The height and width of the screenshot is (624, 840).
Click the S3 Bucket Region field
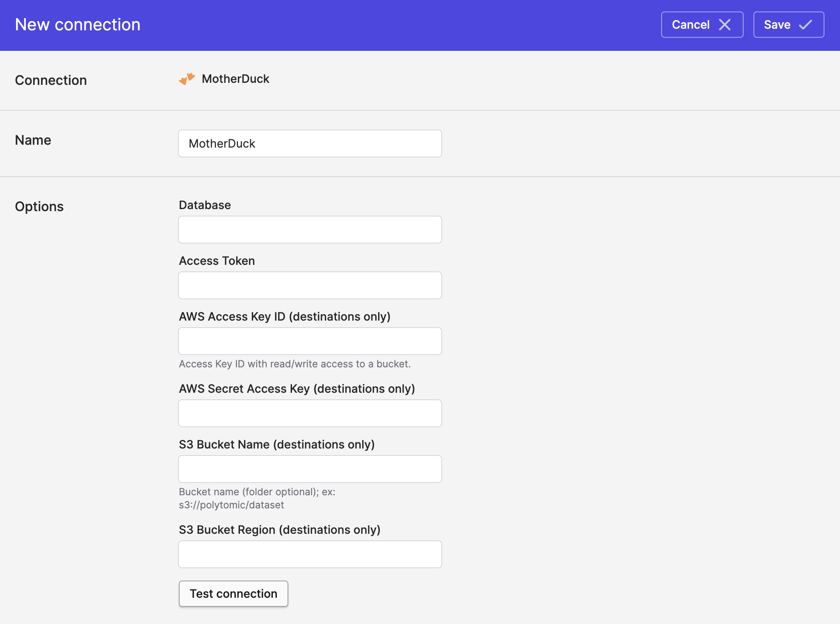click(x=310, y=554)
